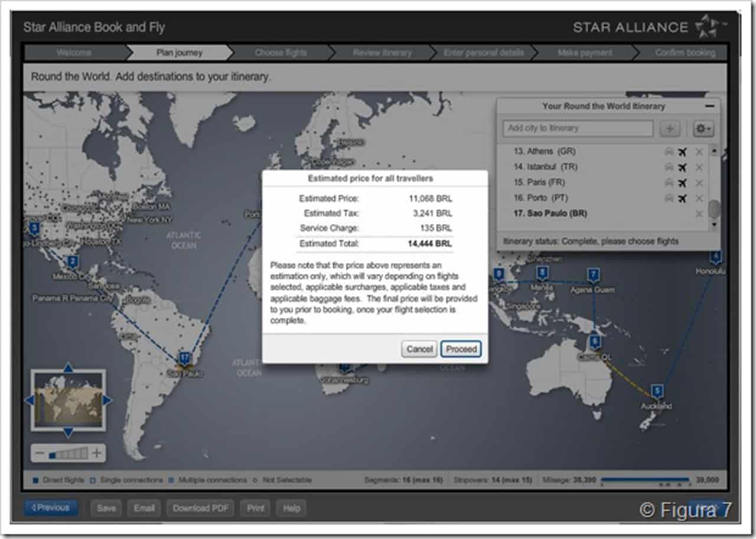Screen dimensions: 756x539
Task: Select the Plan journey step tab
Action: (x=180, y=53)
